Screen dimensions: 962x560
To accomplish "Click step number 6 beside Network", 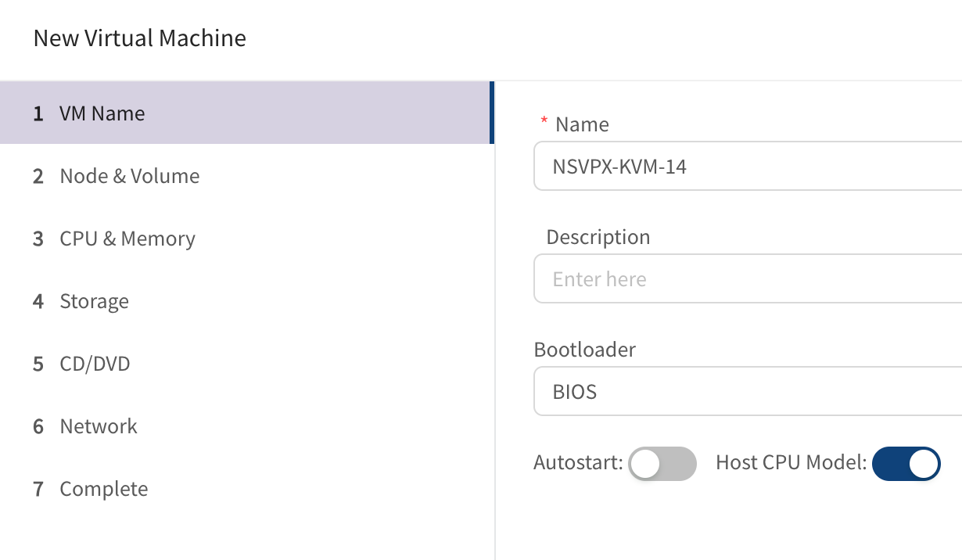I will 38,427.
